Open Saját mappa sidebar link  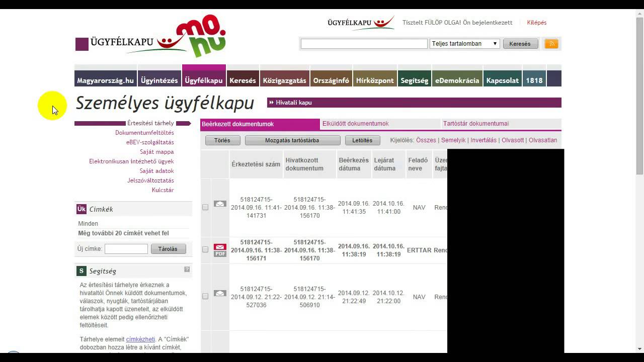(x=157, y=152)
